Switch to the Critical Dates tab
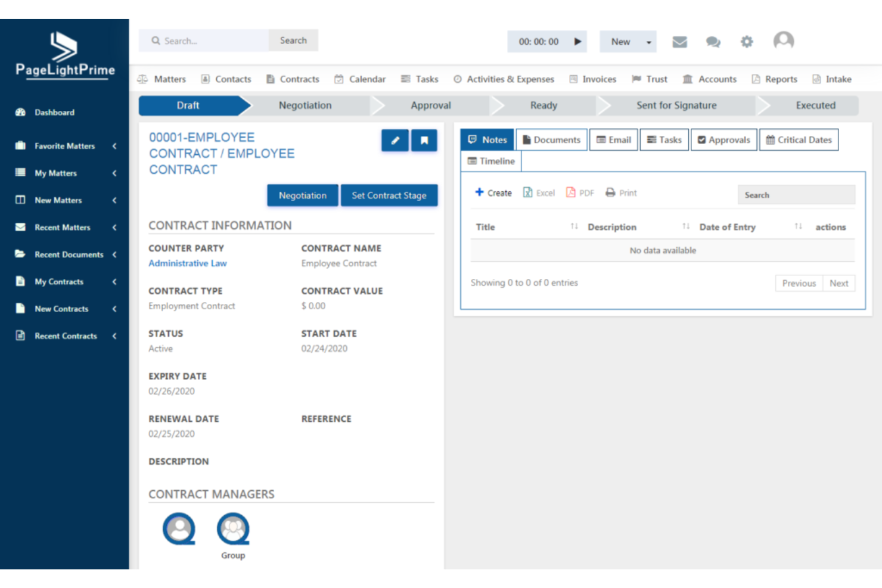Image resolution: width=882 pixels, height=588 pixels. (x=799, y=139)
